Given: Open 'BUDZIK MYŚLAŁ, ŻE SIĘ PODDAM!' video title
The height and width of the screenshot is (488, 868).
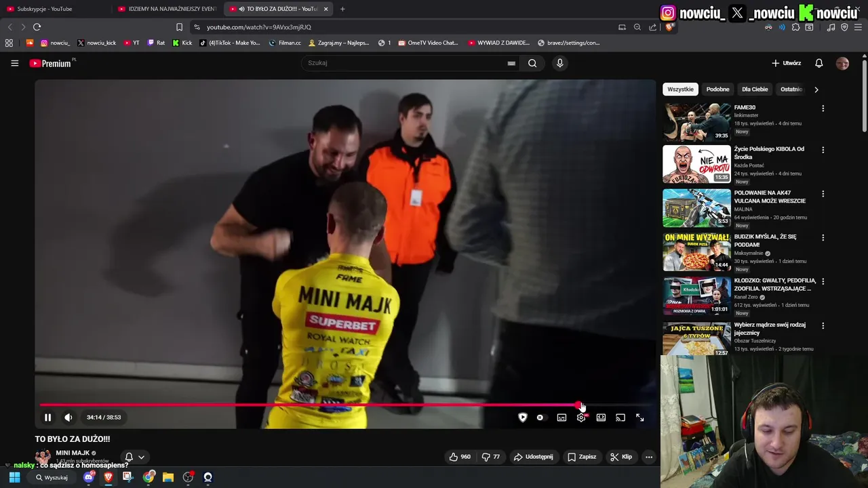Looking at the screenshot, I should point(766,241).
